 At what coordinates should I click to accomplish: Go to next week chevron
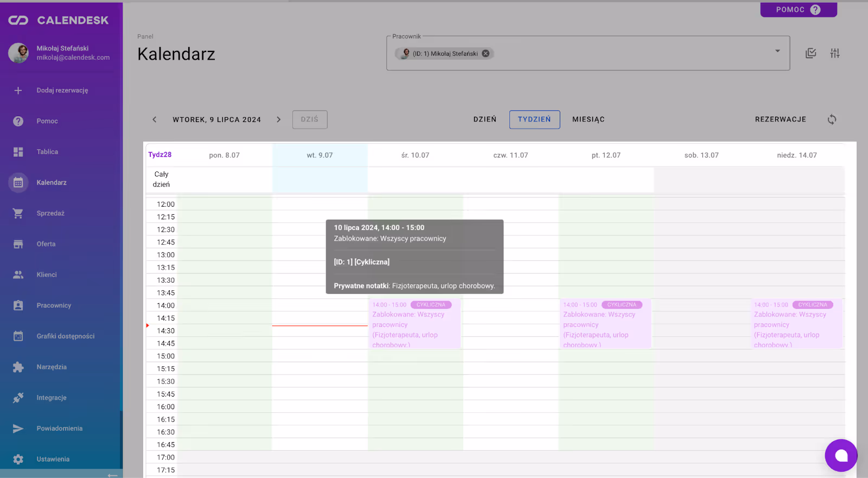(x=279, y=119)
